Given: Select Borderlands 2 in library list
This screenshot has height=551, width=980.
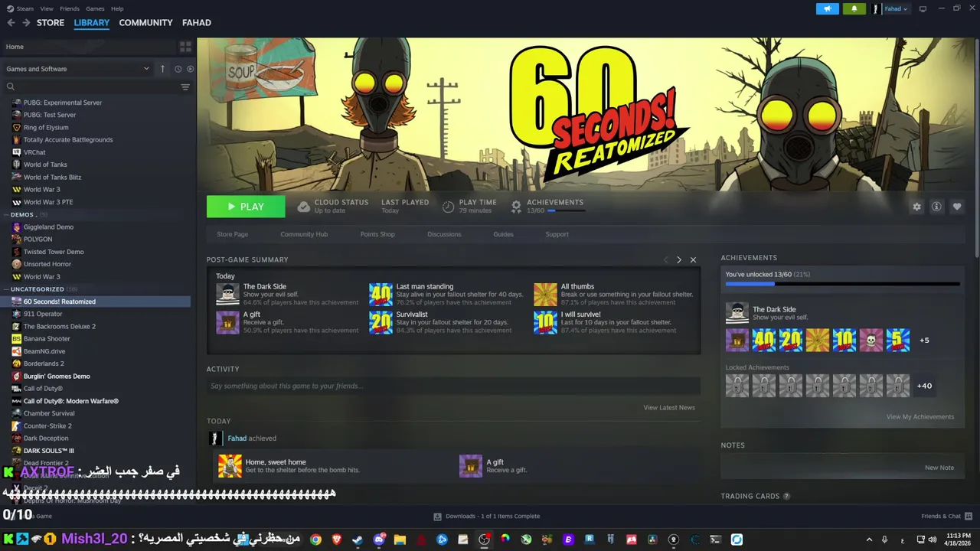Looking at the screenshot, I should [44, 364].
